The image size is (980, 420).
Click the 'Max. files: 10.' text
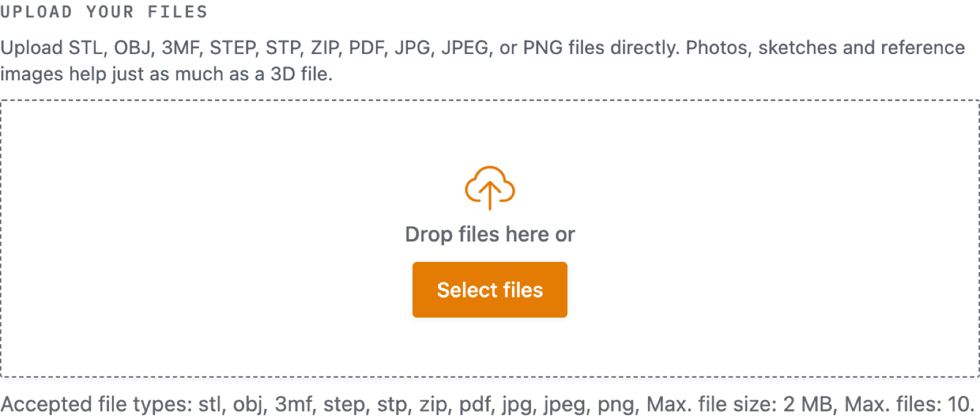tap(909, 404)
